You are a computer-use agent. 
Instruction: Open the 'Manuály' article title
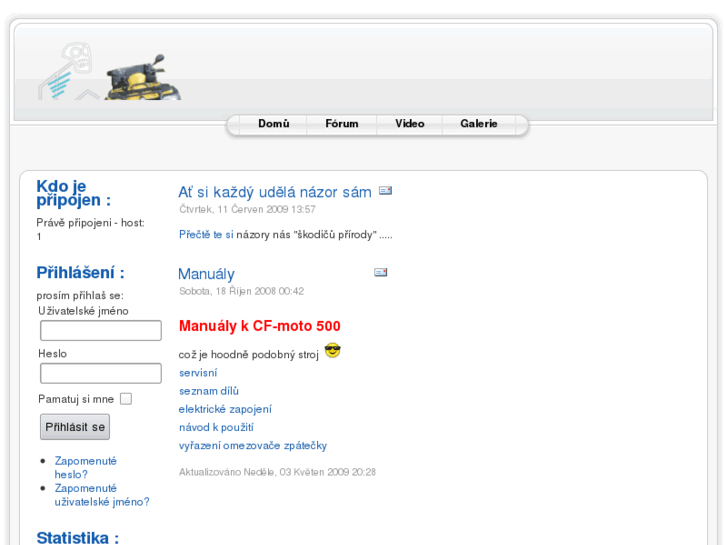206,274
